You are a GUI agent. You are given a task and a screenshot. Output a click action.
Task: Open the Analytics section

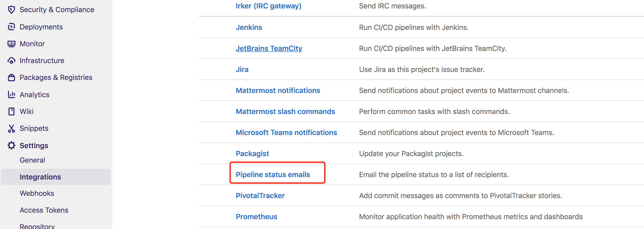coord(34,95)
